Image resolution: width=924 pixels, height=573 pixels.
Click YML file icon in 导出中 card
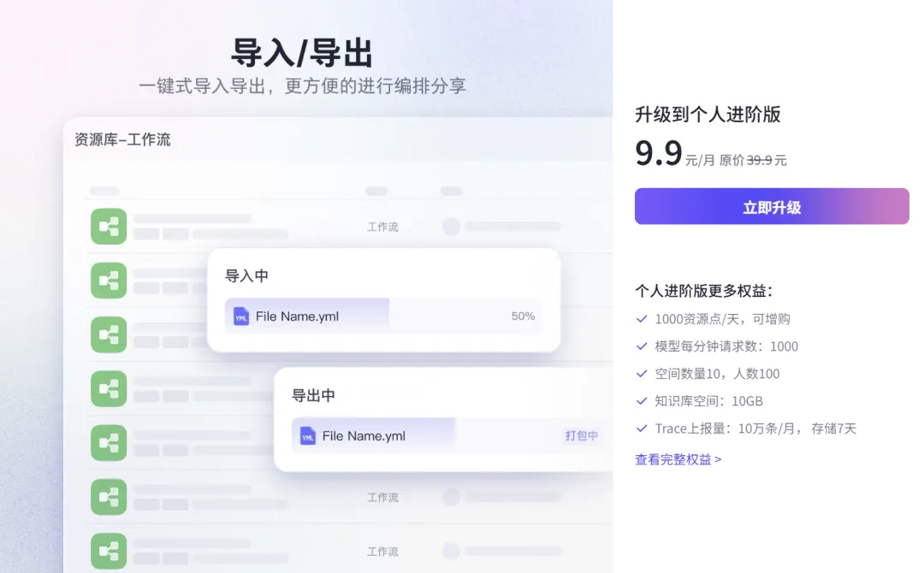point(308,436)
